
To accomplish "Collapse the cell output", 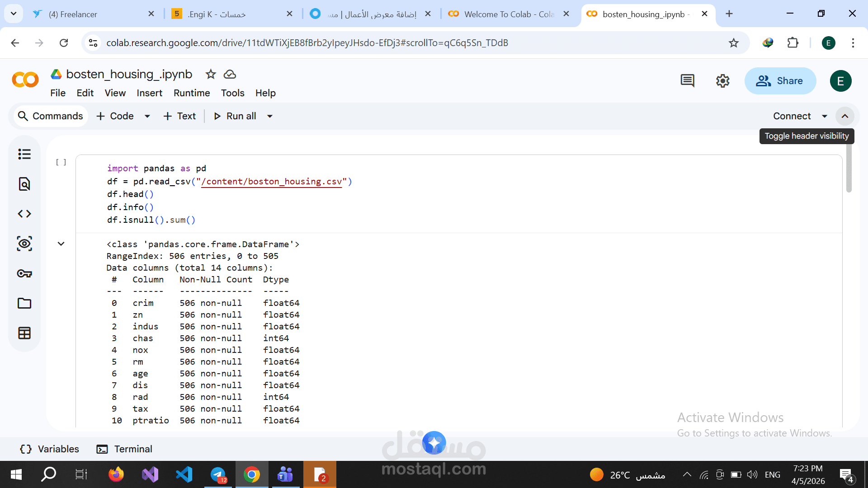I will pyautogui.click(x=61, y=244).
